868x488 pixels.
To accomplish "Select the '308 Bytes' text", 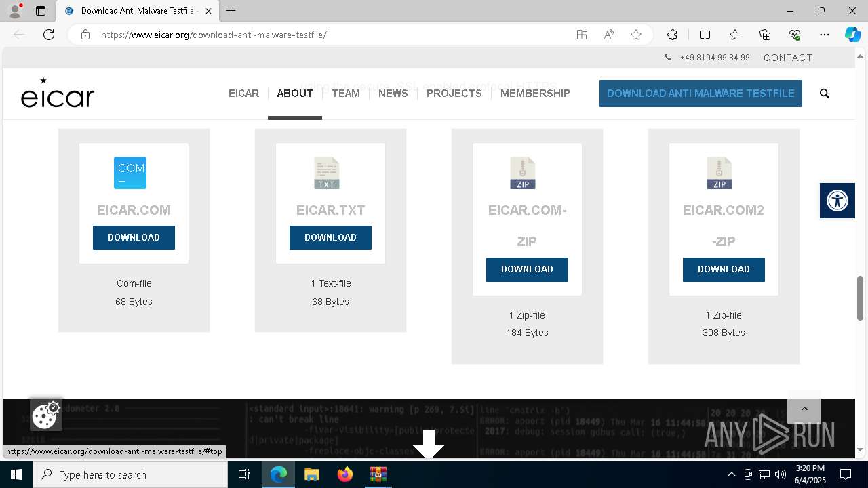I will click(x=724, y=333).
